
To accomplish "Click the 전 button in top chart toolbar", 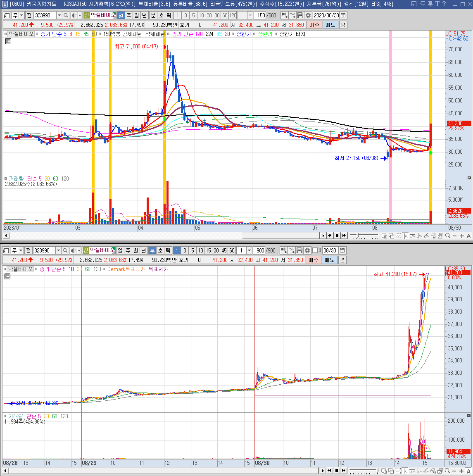I will (29, 15).
